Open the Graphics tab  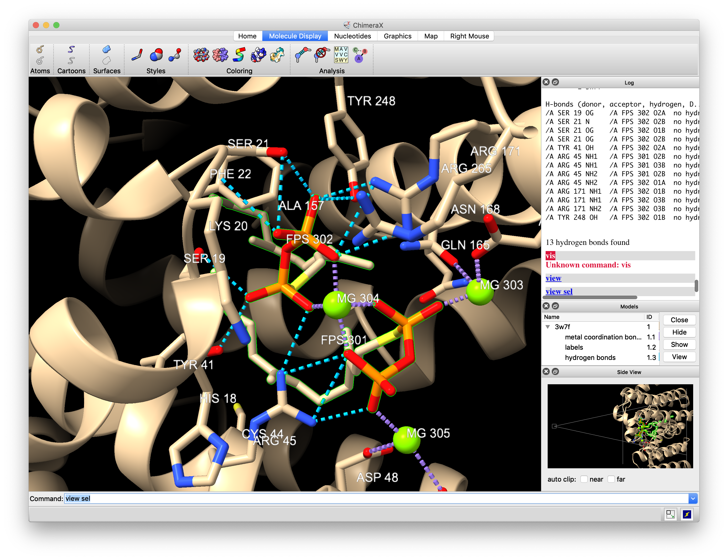tap(397, 36)
